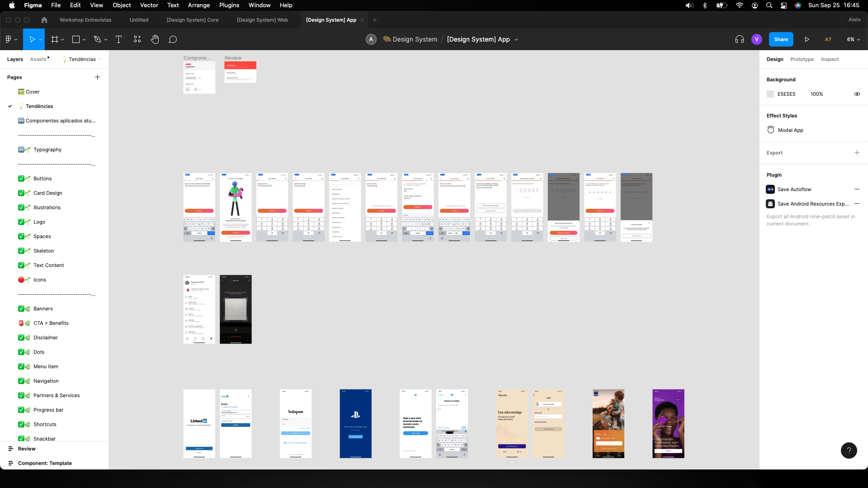Screen dimensions: 868x488
Task: Open the Buttons page
Action: pyautogui.click(x=42, y=178)
